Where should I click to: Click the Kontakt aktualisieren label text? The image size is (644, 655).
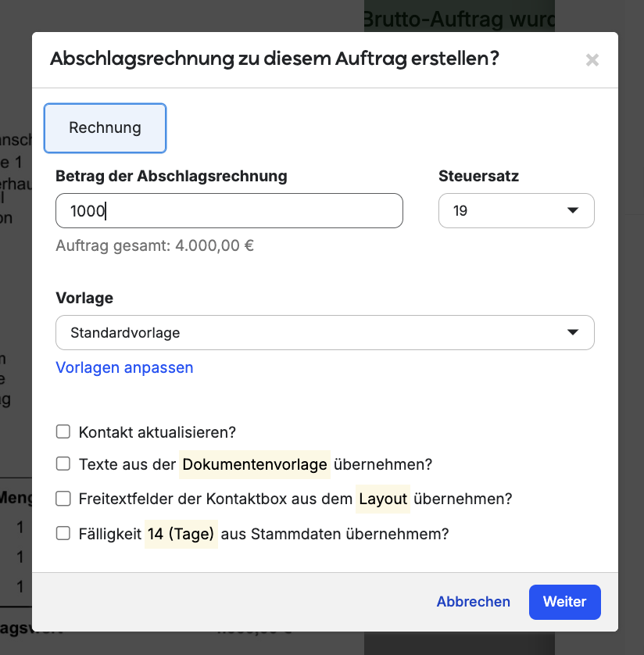(157, 432)
